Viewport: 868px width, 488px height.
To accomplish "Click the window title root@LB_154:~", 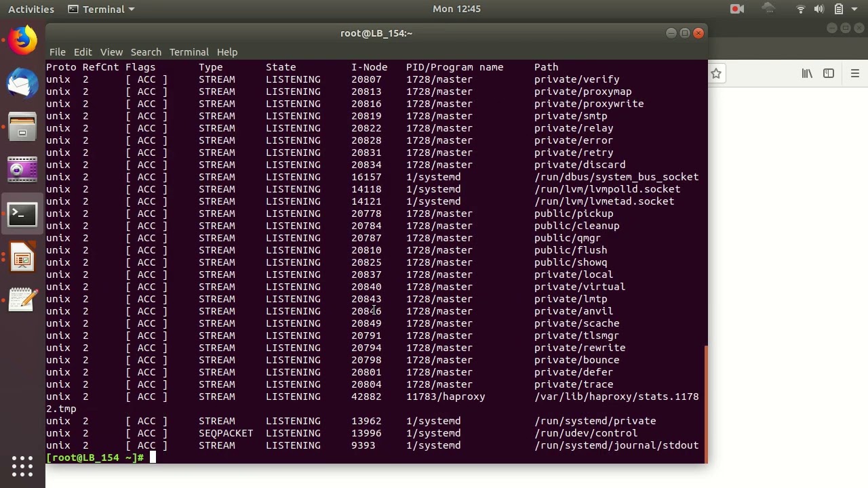I will tap(376, 33).
